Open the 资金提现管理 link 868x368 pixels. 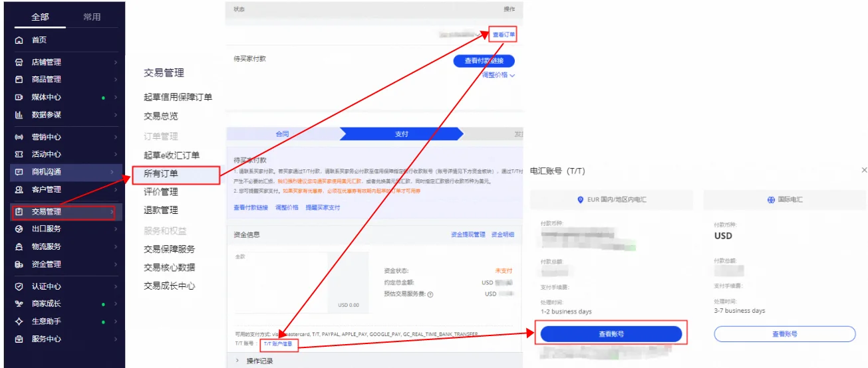pyautogui.click(x=468, y=234)
